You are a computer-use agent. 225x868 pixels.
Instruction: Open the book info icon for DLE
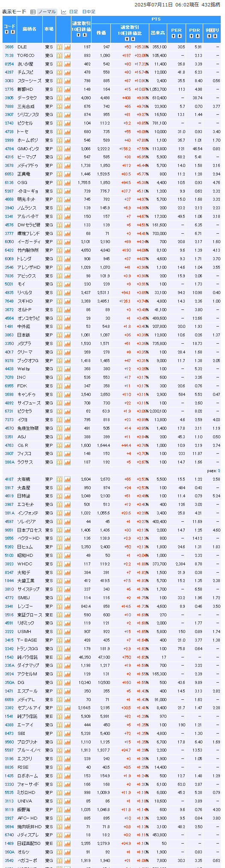(60, 47)
